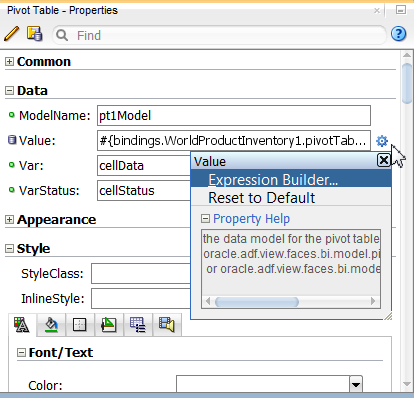Screen dimensions: 414x398
Task: Click the ModelName field containing pt1Model
Action: (x=234, y=116)
